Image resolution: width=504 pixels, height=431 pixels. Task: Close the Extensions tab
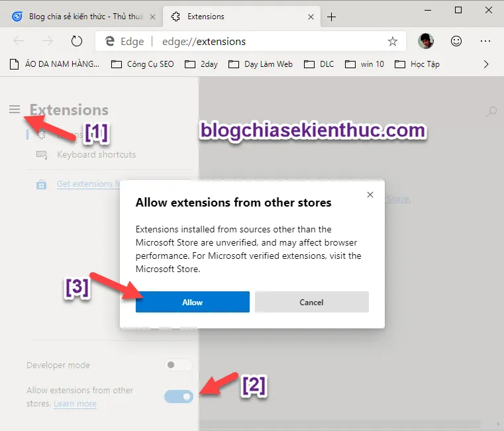(x=311, y=17)
